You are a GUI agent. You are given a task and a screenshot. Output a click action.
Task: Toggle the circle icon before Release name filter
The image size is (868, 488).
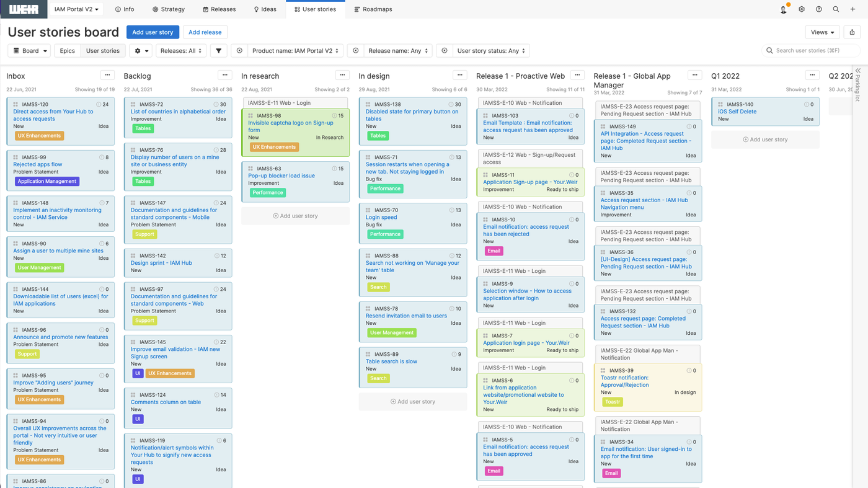click(356, 51)
